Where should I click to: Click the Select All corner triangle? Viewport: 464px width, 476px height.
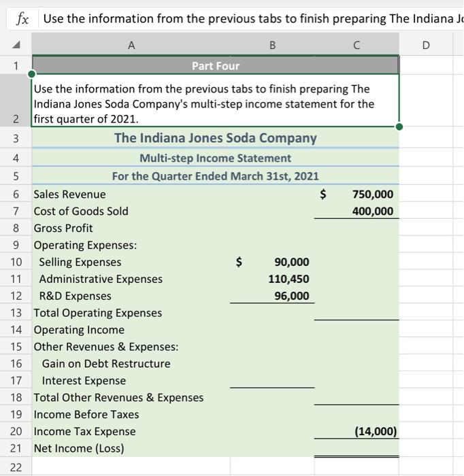tap(16, 45)
